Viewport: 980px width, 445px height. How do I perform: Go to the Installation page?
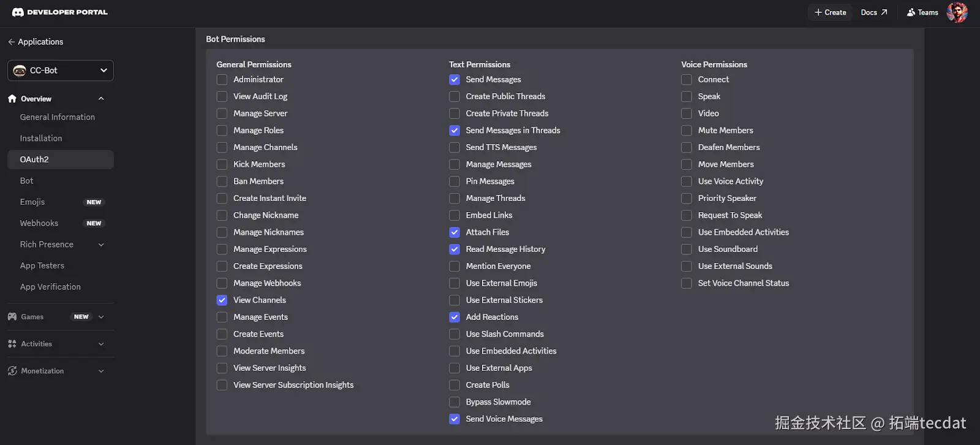pos(41,139)
